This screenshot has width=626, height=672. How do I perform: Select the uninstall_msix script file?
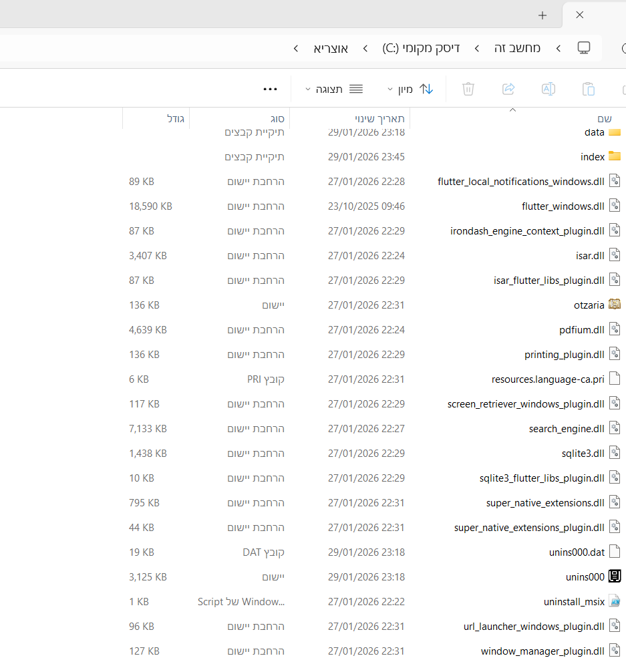click(x=574, y=602)
